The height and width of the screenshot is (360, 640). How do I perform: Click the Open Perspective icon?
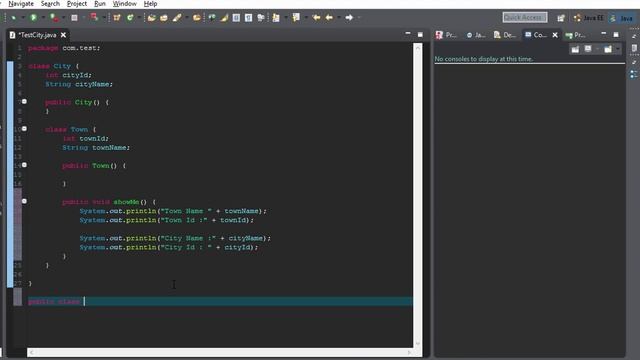[561, 18]
